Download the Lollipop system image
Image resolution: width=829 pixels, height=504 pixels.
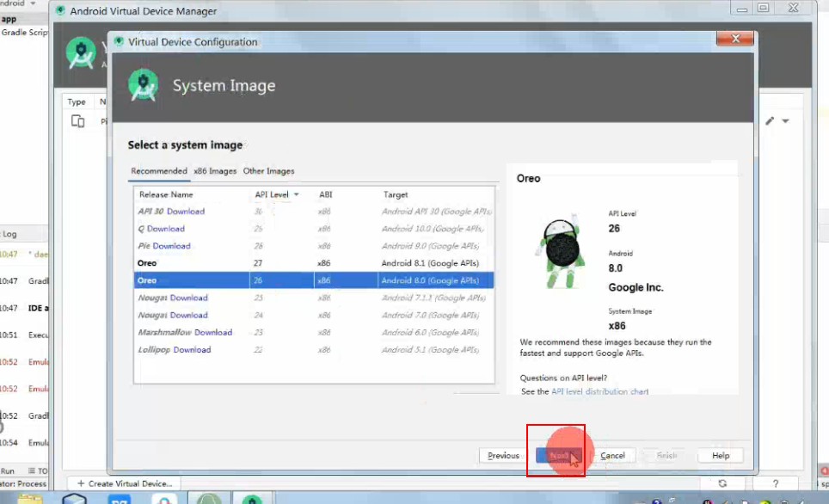(192, 349)
